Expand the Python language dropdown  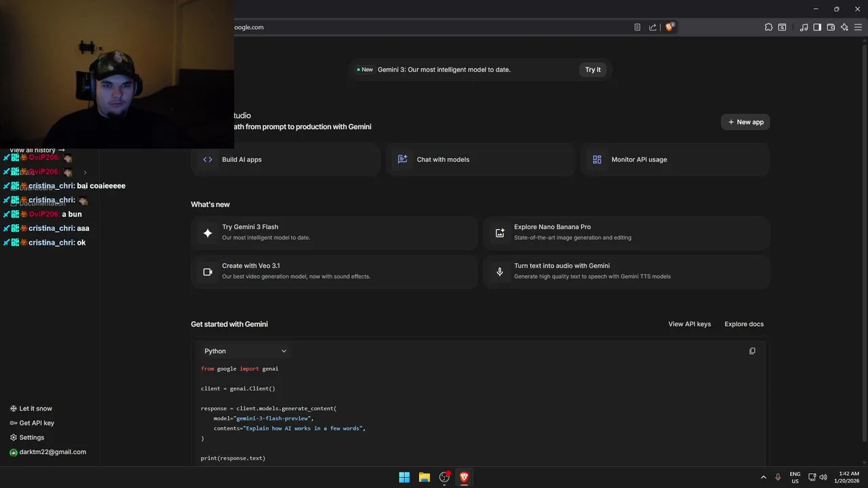click(x=245, y=351)
